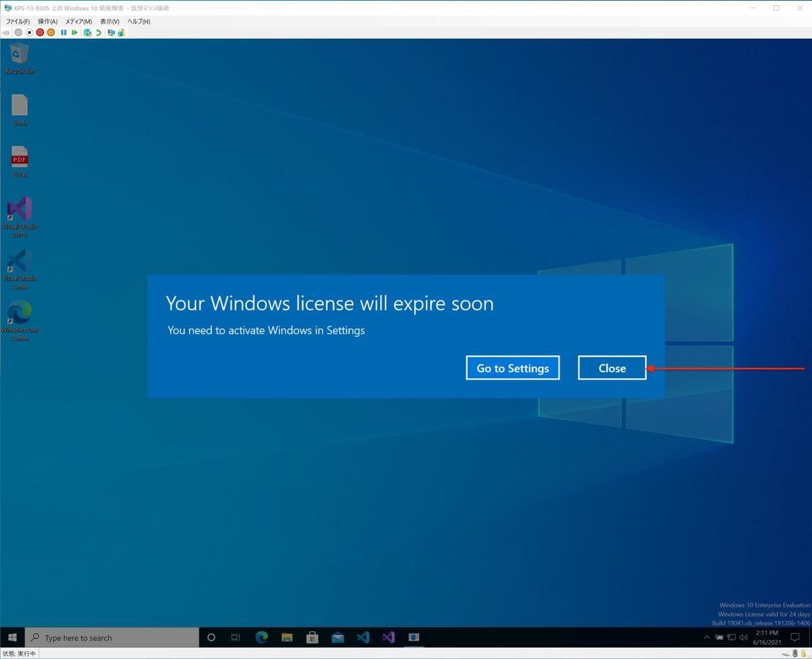Launch Microsoft Edge from the taskbar

coord(261,637)
